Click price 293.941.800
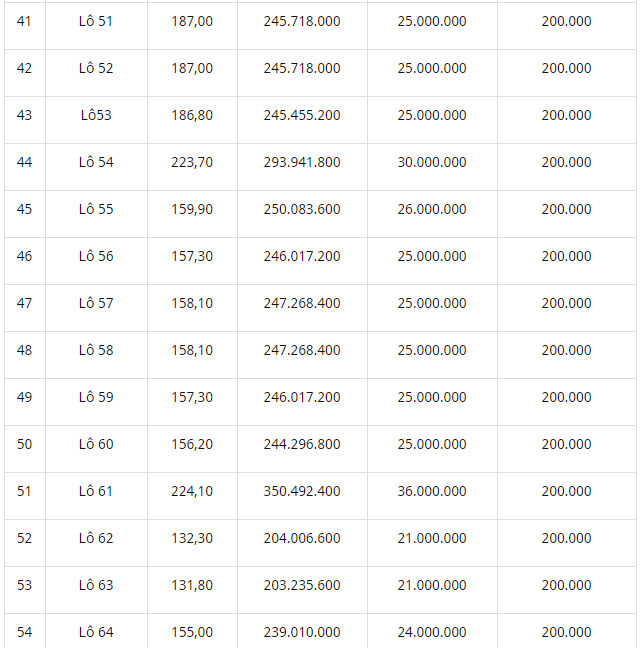The height and width of the screenshot is (648, 643). [x=302, y=162]
